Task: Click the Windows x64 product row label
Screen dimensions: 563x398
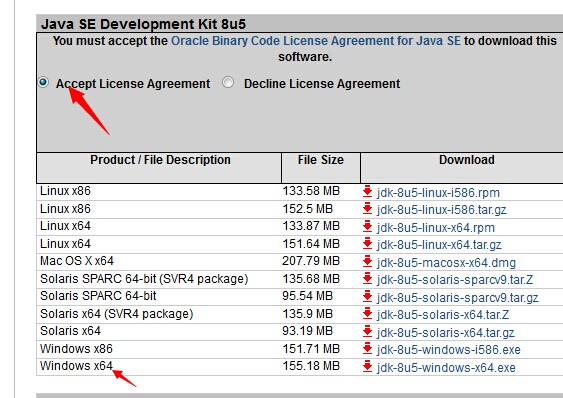Action: click(x=76, y=366)
